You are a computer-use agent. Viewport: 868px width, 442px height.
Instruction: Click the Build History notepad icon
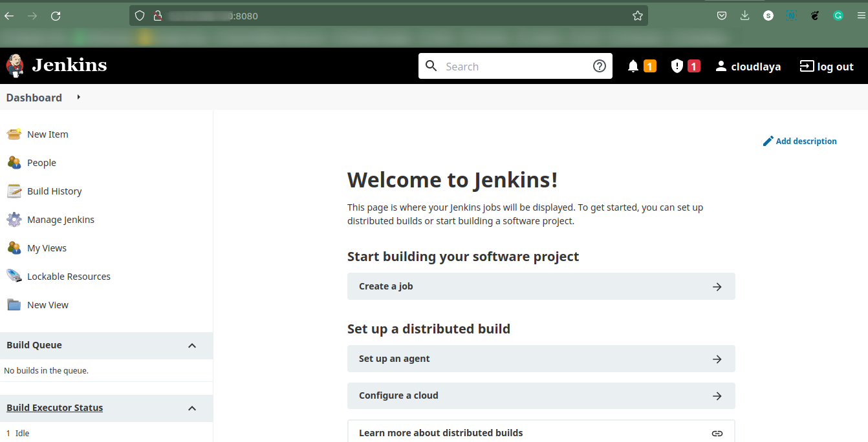tap(14, 191)
